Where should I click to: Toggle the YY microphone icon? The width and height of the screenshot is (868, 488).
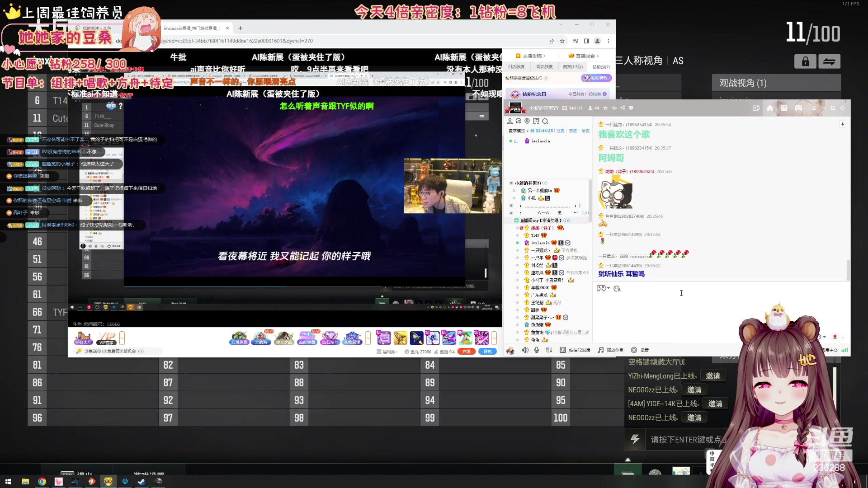click(x=537, y=350)
